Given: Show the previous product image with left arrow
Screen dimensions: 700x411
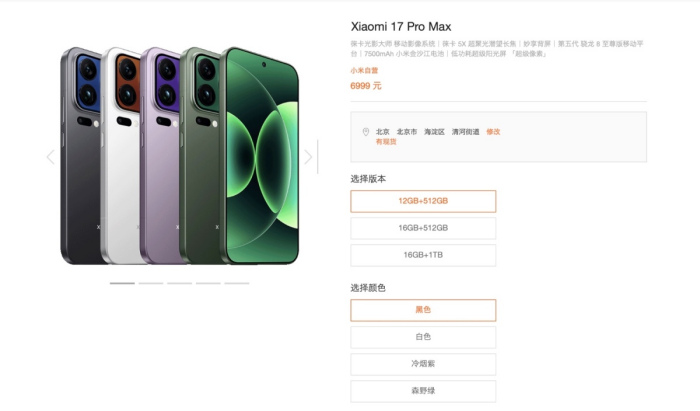Looking at the screenshot, I should click(50, 157).
